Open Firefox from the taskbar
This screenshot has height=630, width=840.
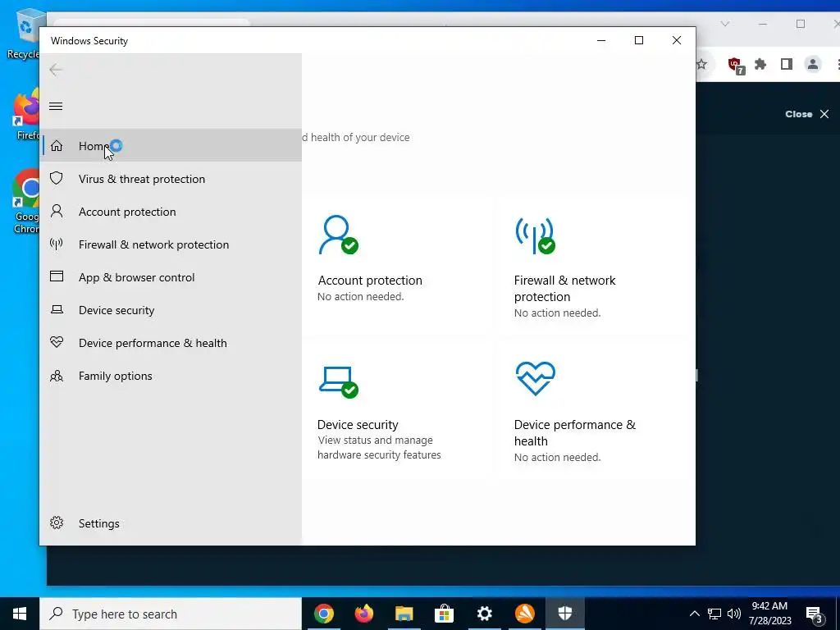tap(363, 614)
